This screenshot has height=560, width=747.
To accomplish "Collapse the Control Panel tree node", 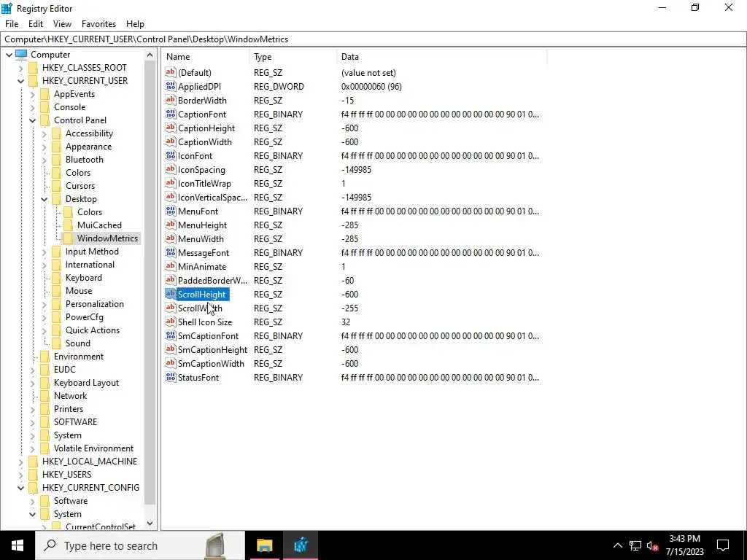I will pyautogui.click(x=32, y=120).
